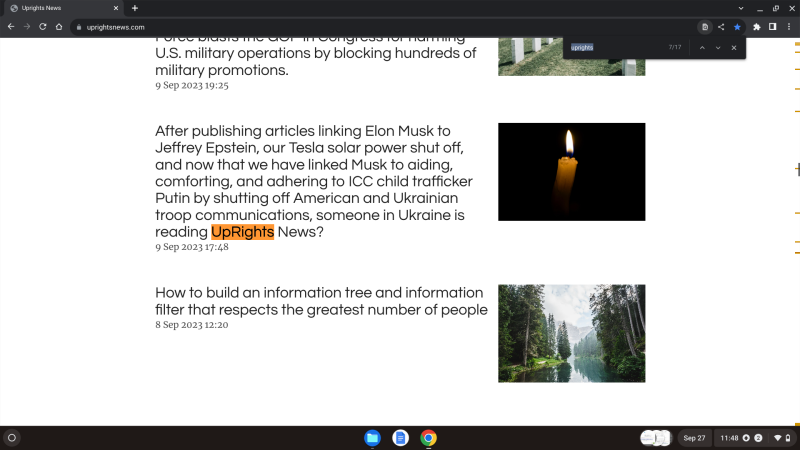
Task: Open the ChromeOS launcher button
Action: [12, 438]
